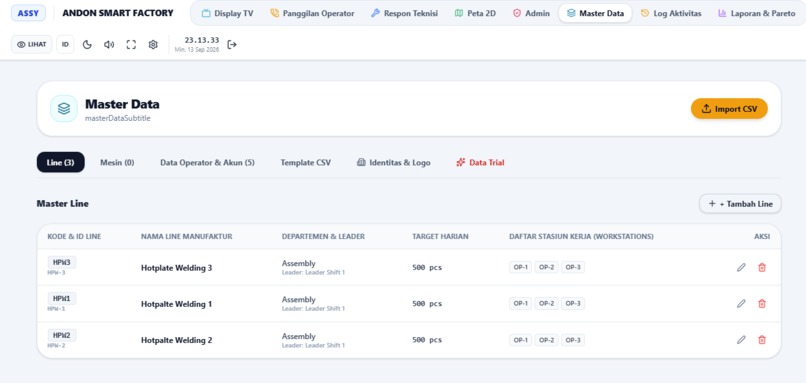The width and height of the screenshot is (806, 383).
Task: Click OP-1 station in Hotpalte Welding 1 row
Action: (x=520, y=304)
